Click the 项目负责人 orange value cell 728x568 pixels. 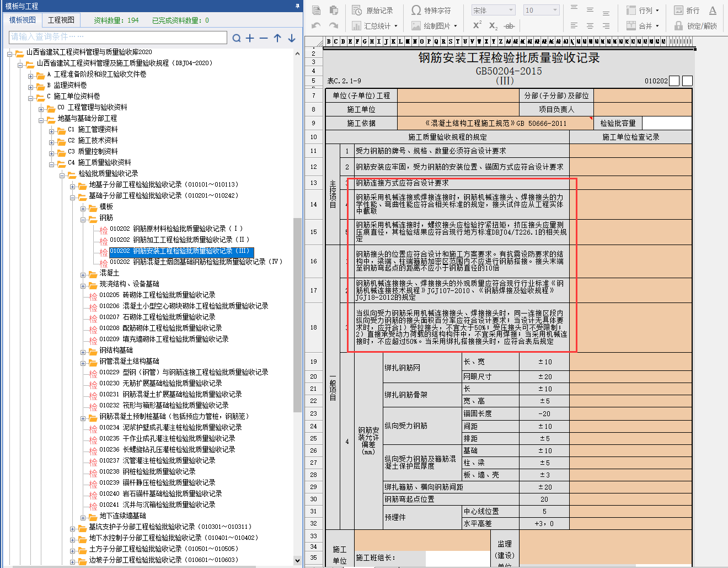point(643,109)
